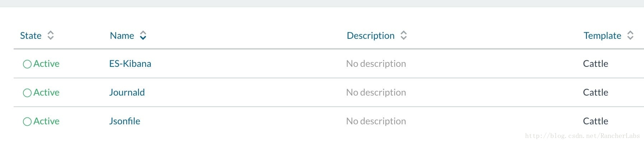
Task: Open the Jsonfile environment link
Action: click(125, 121)
